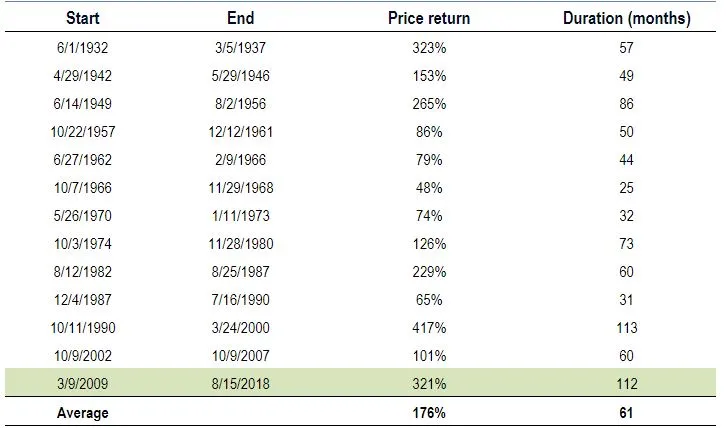
Task: Click the Start column header
Action: coord(83,18)
